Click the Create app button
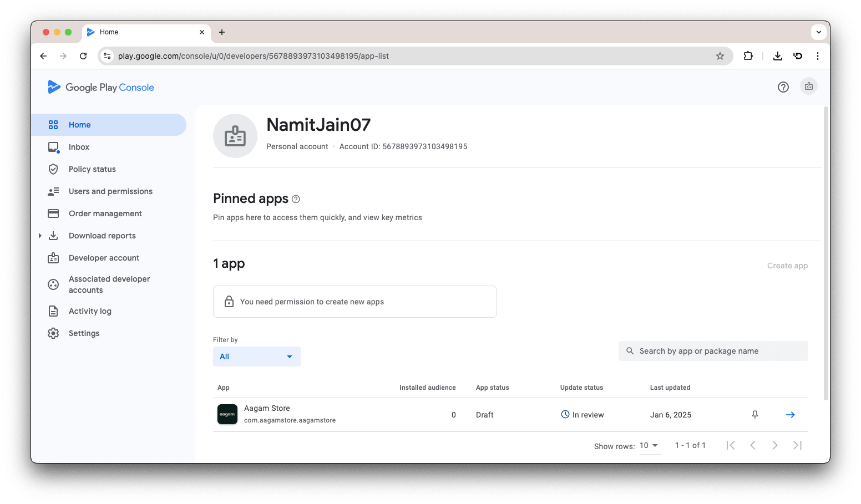The image size is (861, 504). 787,266
